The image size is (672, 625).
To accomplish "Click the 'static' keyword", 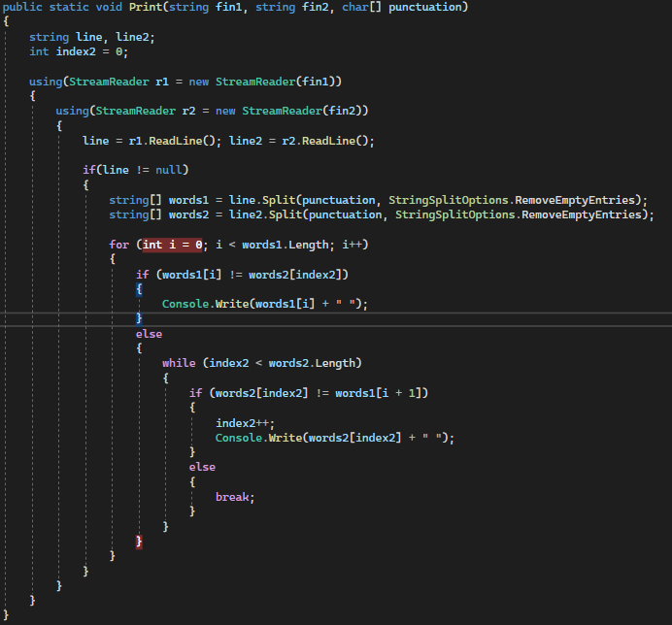I will point(69,7).
